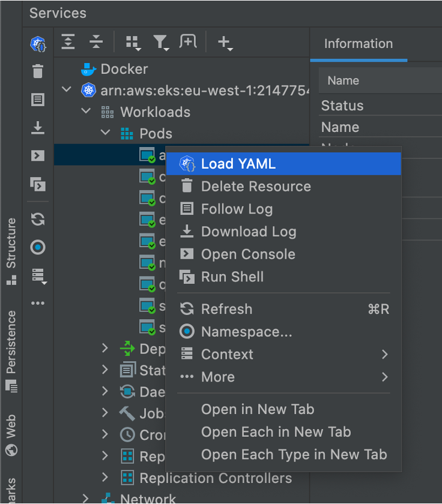Click the Expand All toolbar icon
The height and width of the screenshot is (504, 442).
(x=68, y=42)
